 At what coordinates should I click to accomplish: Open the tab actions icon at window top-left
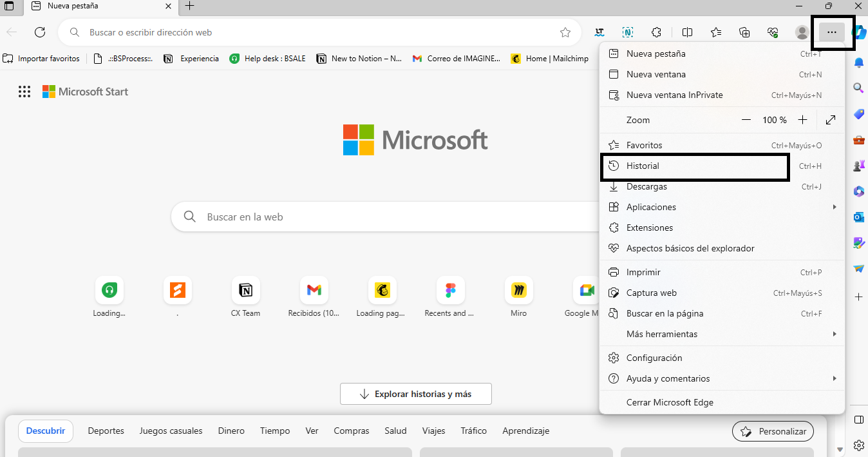(x=9, y=6)
